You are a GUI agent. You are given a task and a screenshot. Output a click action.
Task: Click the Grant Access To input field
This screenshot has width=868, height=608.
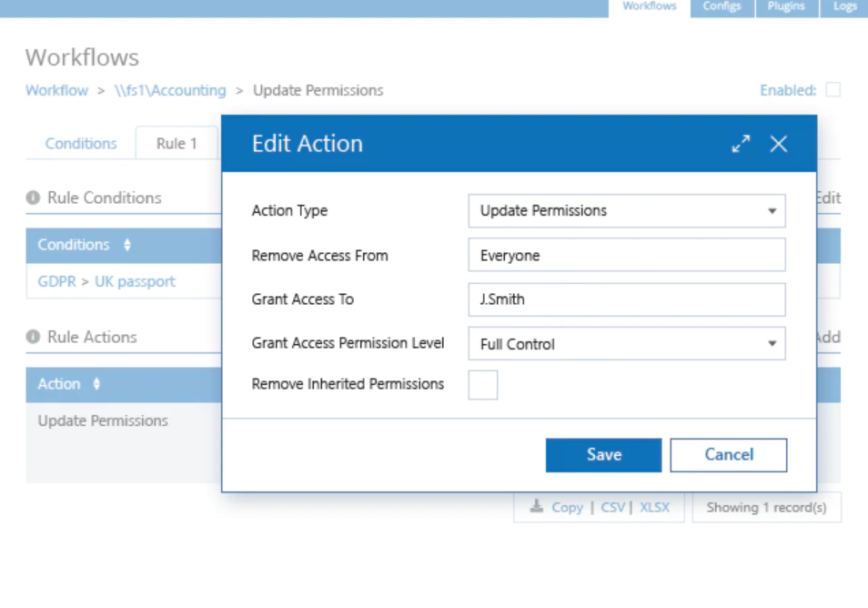point(626,299)
